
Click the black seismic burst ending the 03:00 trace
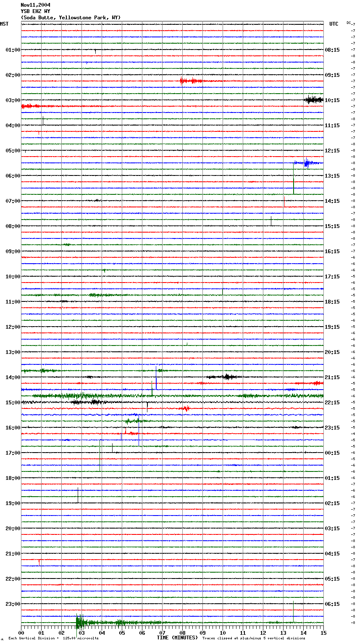pos(313,100)
